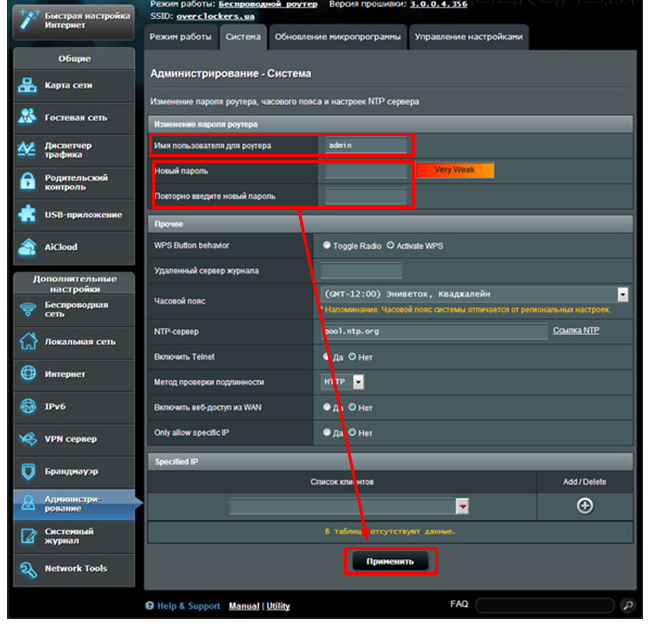
Task: Open the Quick Internet Setup wand icon
Action: [28, 19]
